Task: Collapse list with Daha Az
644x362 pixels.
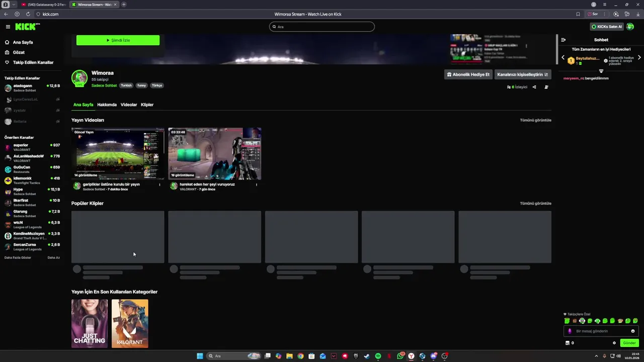Action: (x=54, y=257)
